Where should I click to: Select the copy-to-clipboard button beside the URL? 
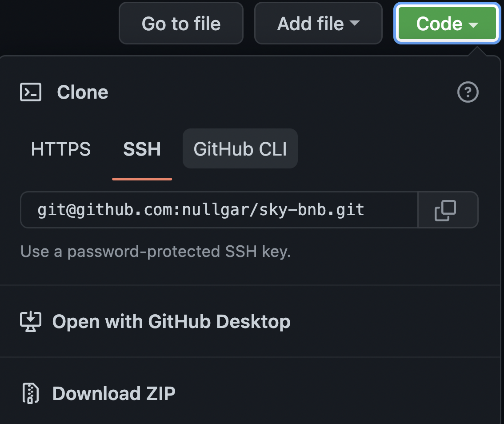(x=448, y=210)
